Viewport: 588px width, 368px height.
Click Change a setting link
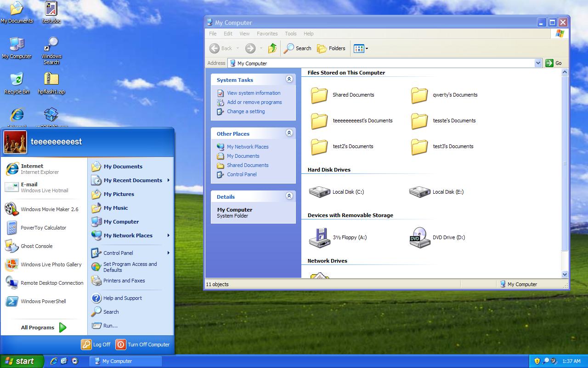point(246,111)
